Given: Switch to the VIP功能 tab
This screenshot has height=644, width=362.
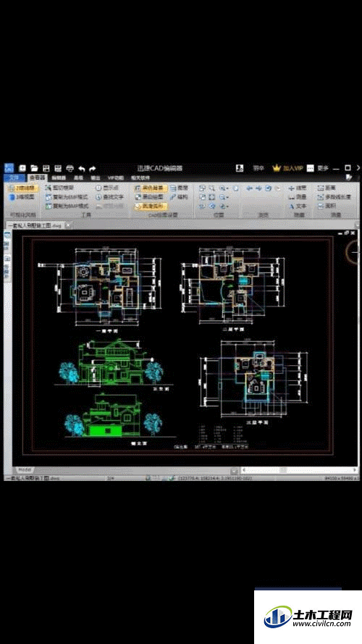Looking at the screenshot, I should (x=115, y=177).
